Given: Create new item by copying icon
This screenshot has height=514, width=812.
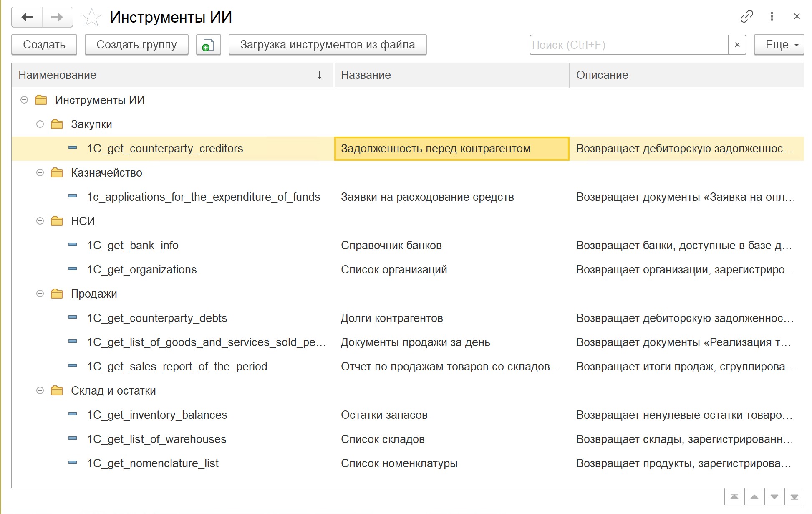Looking at the screenshot, I should [x=208, y=45].
